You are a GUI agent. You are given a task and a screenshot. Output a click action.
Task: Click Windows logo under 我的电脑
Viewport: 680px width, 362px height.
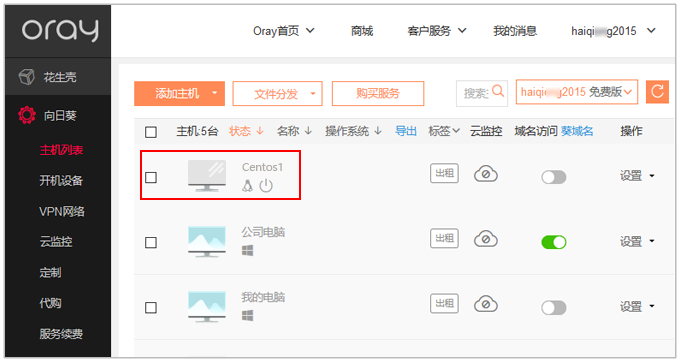(247, 316)
